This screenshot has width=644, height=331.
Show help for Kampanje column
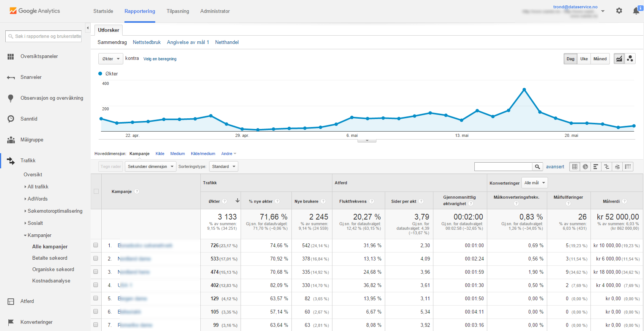pos(137,191)
